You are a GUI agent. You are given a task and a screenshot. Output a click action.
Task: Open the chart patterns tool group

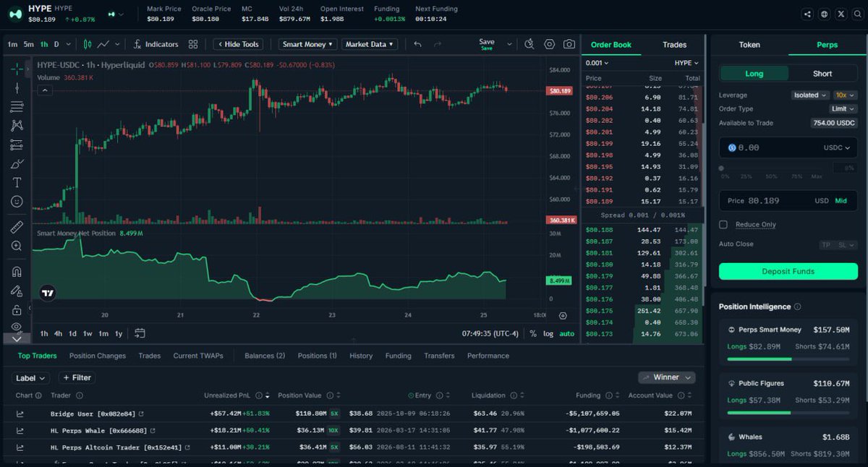pos(17,126)
